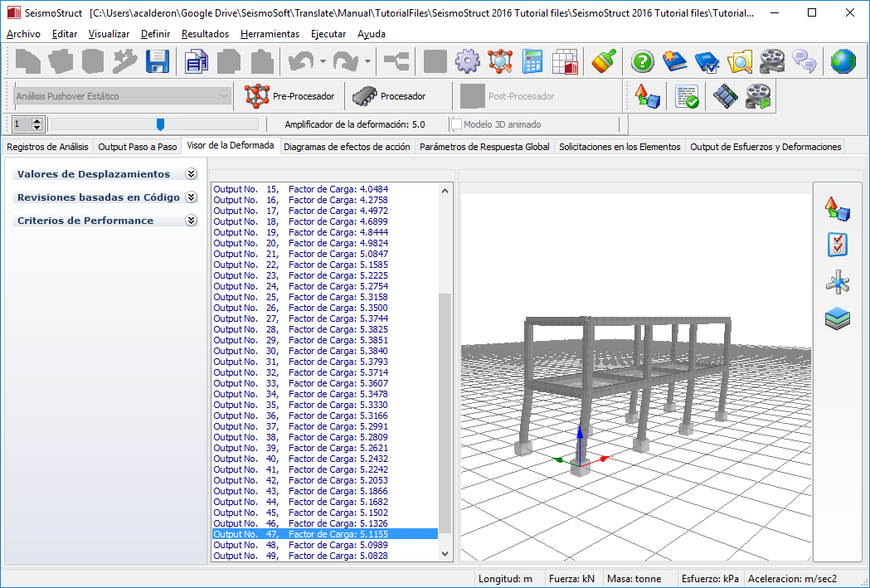This screenshot has height=588, width=870.
Task: Expand Criterios de Performance section
Action: pos(191,221)
